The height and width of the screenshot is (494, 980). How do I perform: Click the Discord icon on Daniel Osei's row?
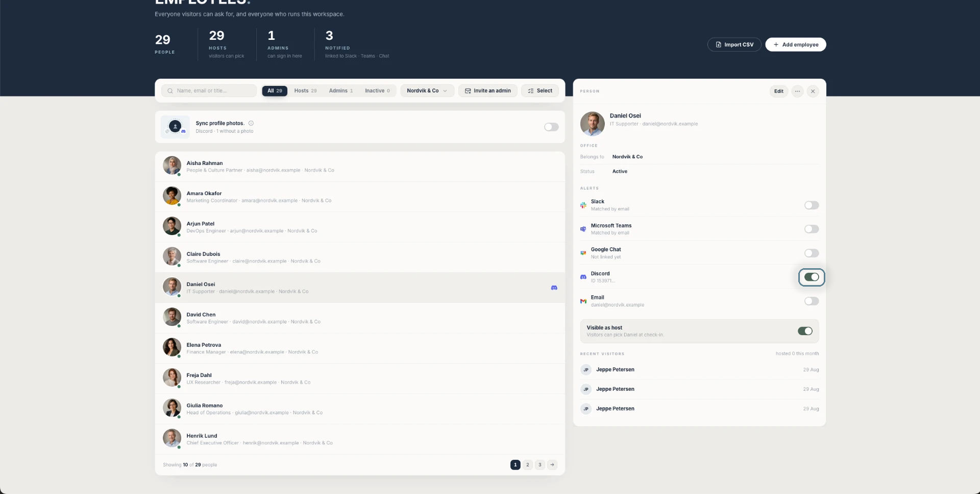click(x=554, y=288)
